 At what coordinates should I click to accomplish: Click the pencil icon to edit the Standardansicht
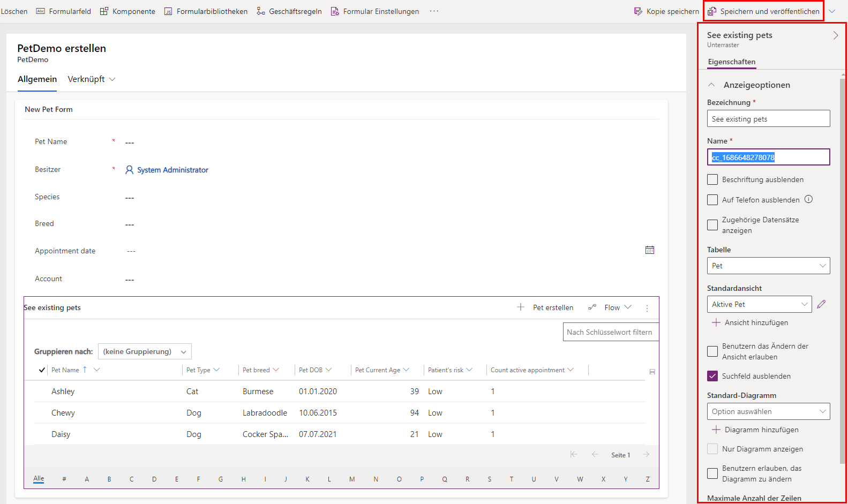[821, 304]
